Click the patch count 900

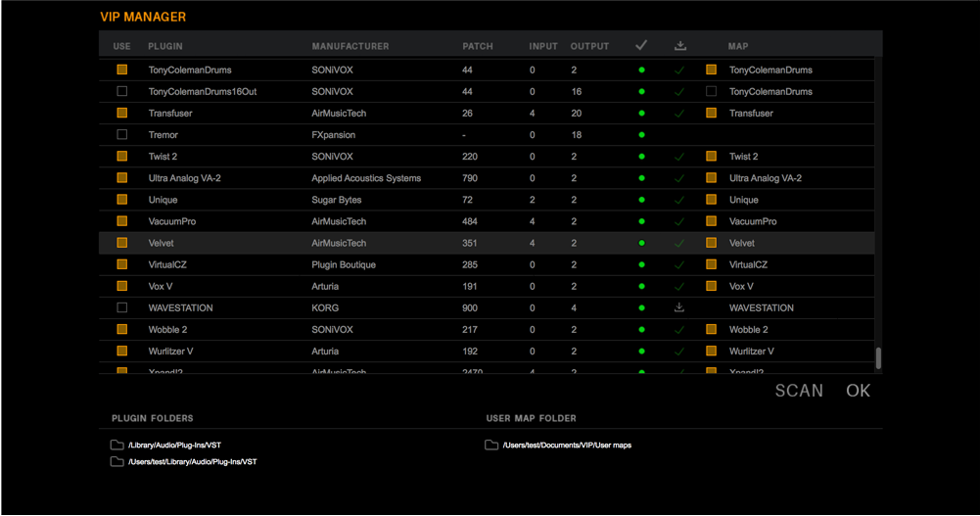470,308
